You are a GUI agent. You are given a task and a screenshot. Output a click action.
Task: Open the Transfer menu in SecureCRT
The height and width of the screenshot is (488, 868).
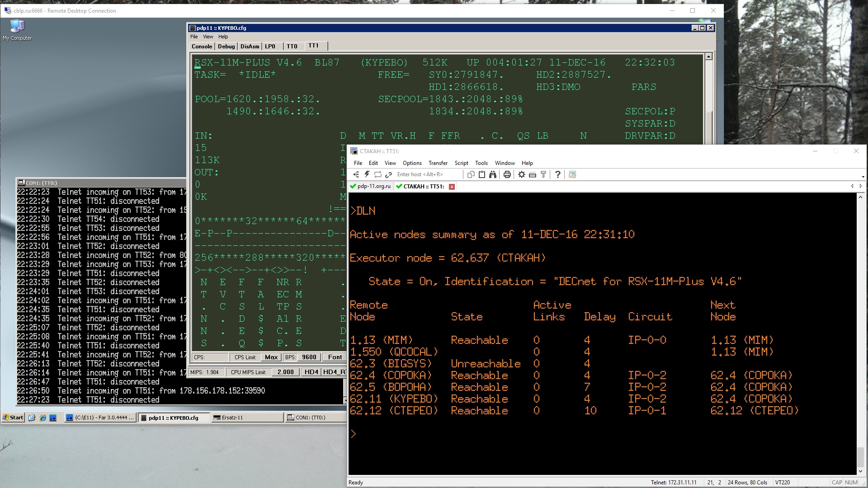click(x=438, y=163)
